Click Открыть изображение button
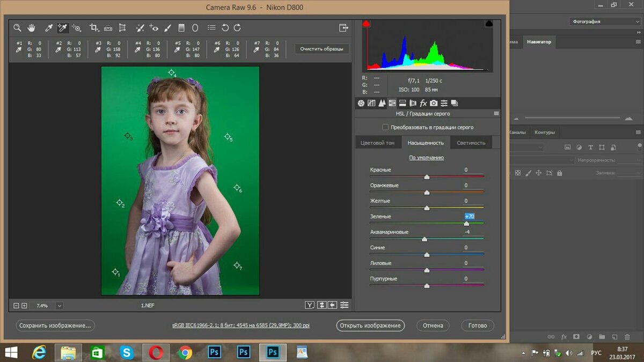Viewport: 644px width, 362px height. 370,326
